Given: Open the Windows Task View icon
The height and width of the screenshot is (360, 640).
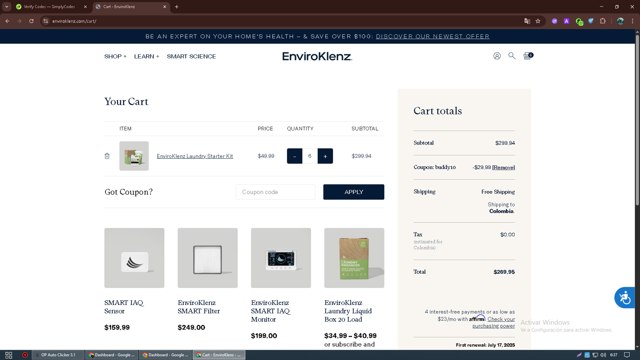Looking at the screenshot, I should 8,355.
